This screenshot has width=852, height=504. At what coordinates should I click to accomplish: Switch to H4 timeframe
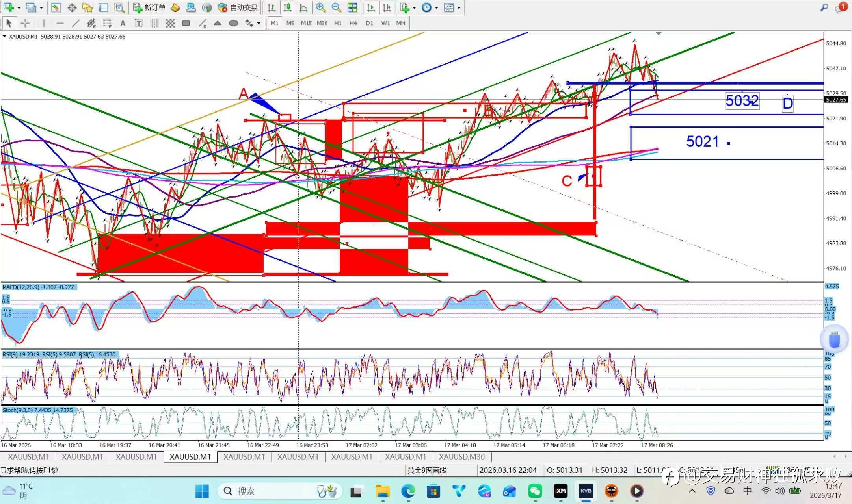coord(353,23)
